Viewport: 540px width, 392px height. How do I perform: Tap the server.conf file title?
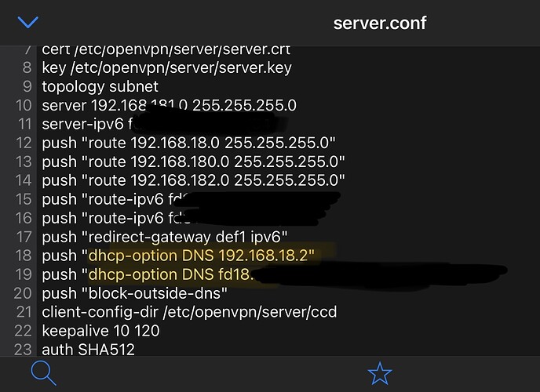(x=379, y=22)
